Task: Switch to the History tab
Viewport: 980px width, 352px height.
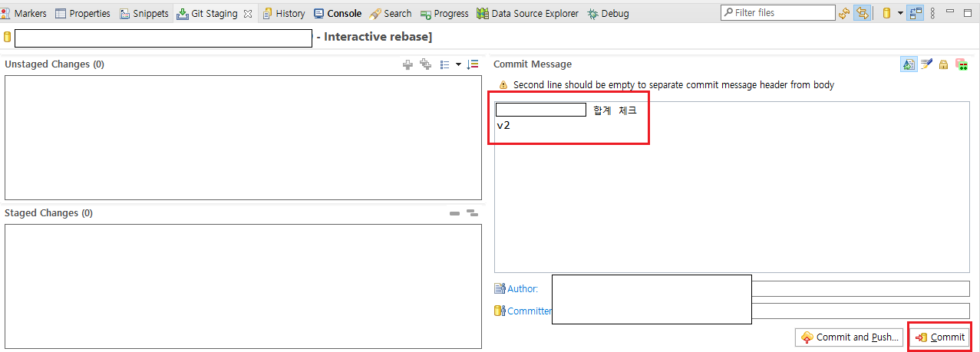Action: (283, 13)
